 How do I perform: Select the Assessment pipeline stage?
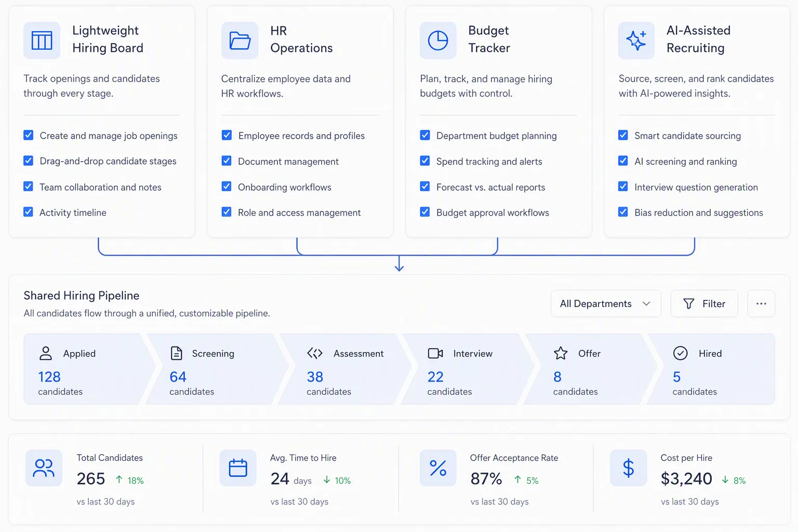pyautogui.click(x=345, y=369)
